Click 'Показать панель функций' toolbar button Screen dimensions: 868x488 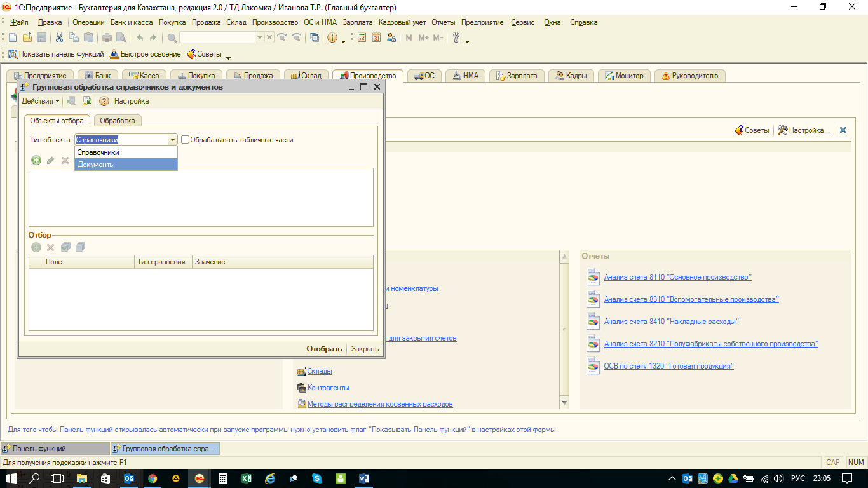click(55, 54)
